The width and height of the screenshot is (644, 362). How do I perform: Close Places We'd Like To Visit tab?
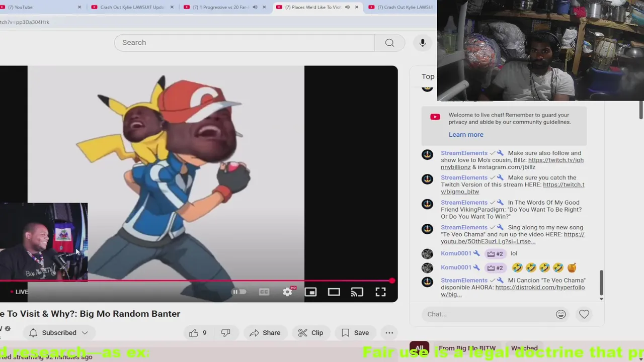[357, 7]
